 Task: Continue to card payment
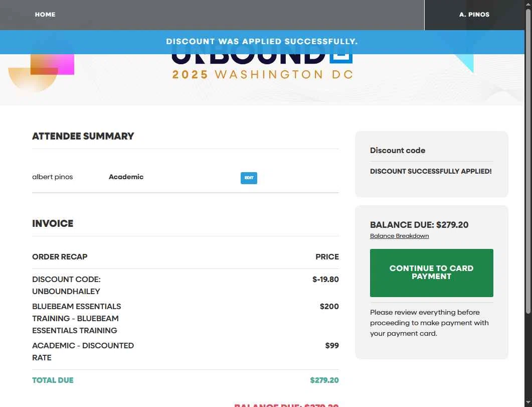tap(431, 273)
